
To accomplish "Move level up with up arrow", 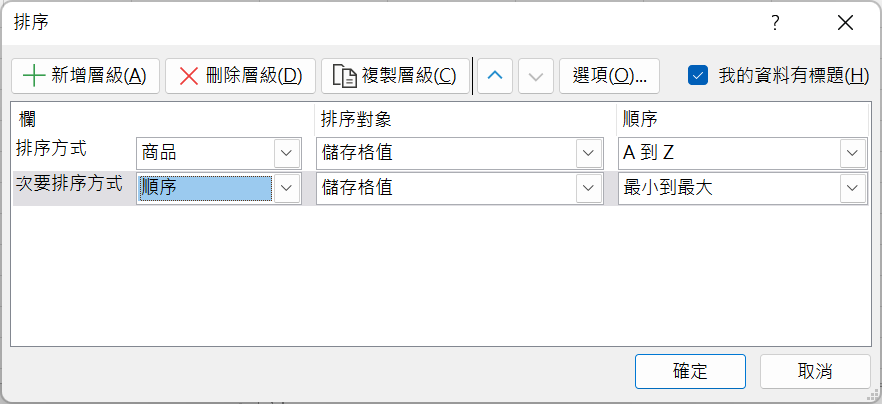I will (495, 76).
